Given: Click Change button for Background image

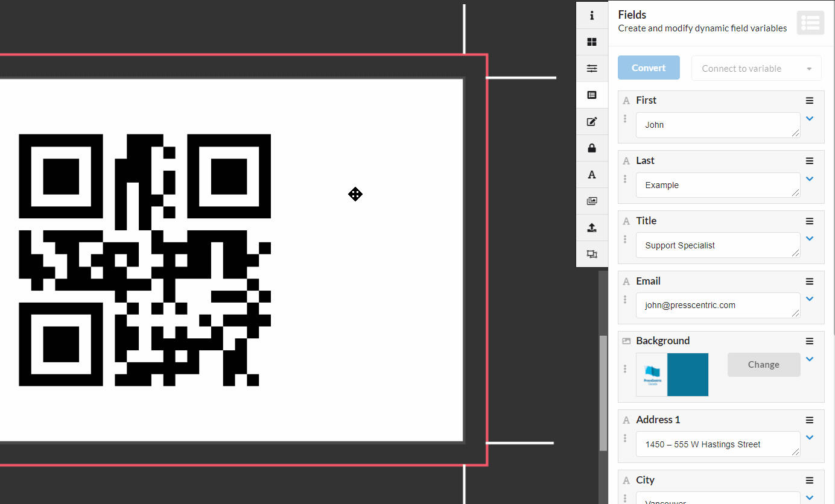Looking at the screenshot, I should tap(764, 365).
